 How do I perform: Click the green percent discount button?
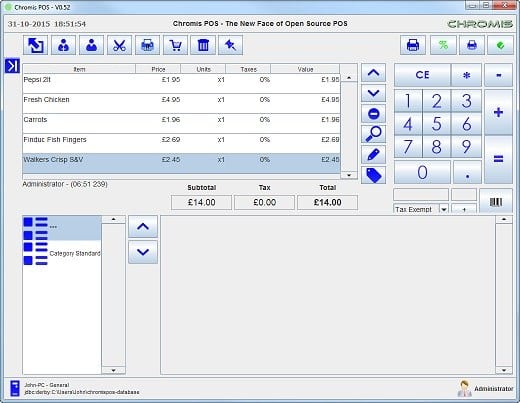point(443,45)
